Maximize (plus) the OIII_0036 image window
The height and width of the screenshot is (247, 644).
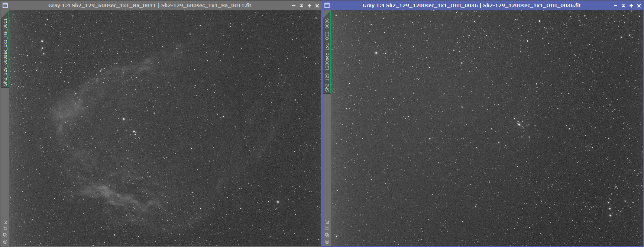coord(631,6)
